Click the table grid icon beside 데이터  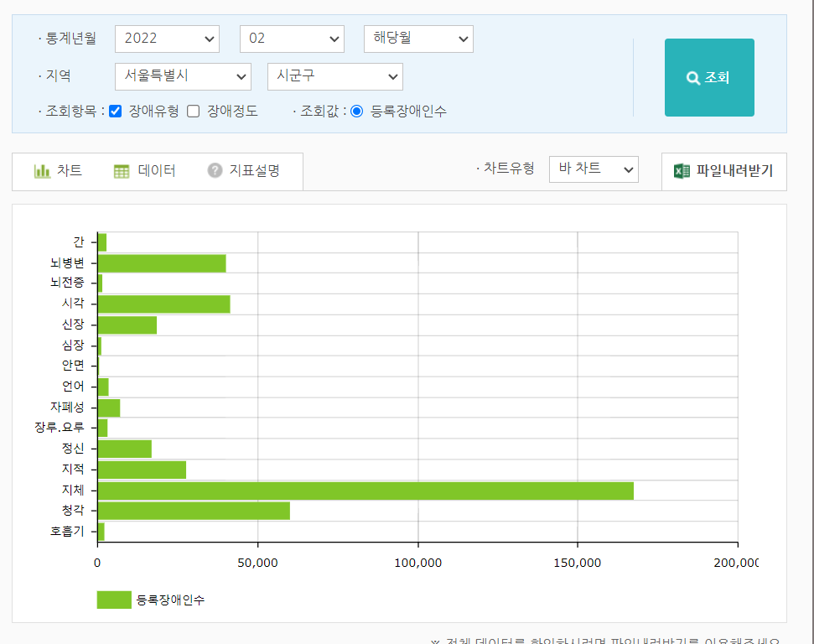tap(122, 171)
